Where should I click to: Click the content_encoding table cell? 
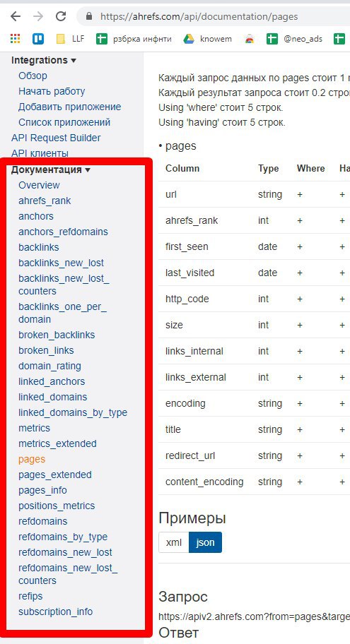204,482
